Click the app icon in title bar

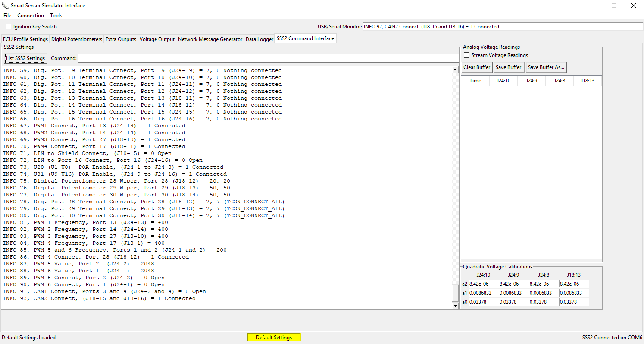coord(5,6)
